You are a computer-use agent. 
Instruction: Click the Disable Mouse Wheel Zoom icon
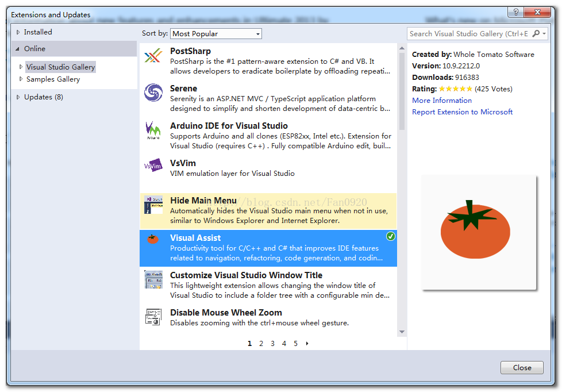pyautogui.click(x=153, y=317)
